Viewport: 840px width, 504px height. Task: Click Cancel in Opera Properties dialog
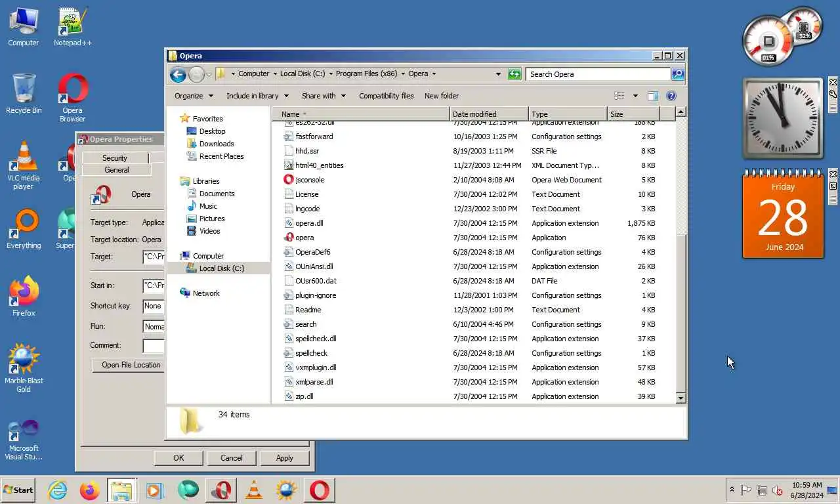232,458
